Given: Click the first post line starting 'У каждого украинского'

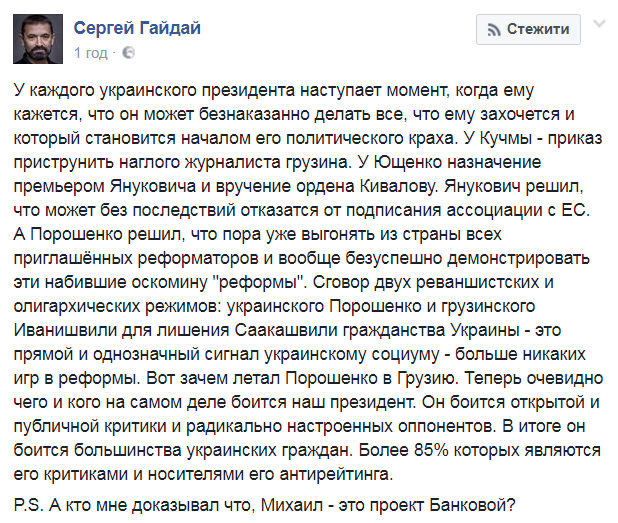Looking at the screenshot, I should click(274, 91).
